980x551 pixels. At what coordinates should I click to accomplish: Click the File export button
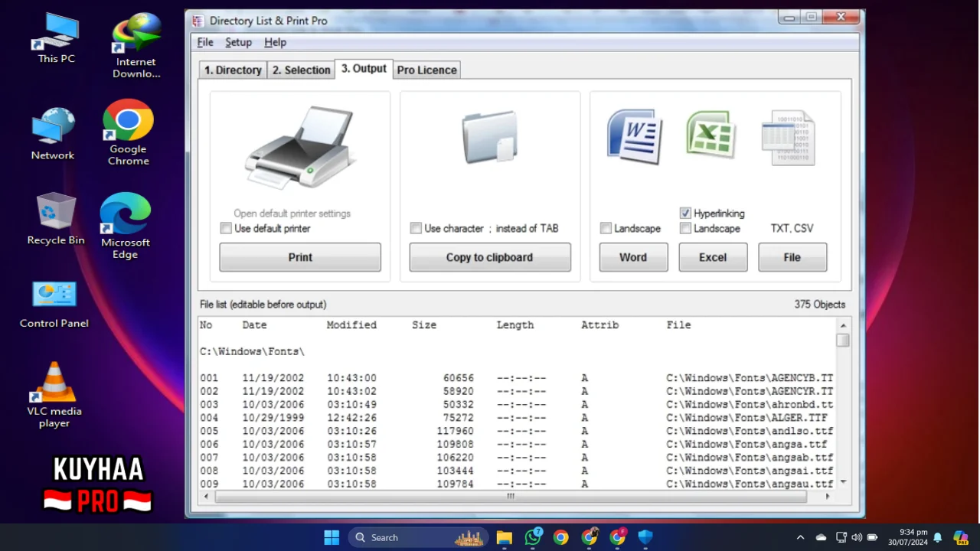tap(792, 257)
